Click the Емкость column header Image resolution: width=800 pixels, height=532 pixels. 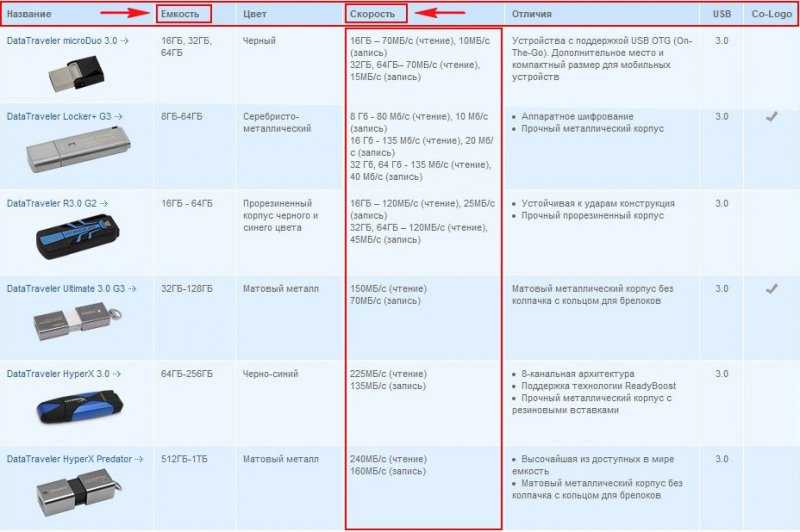(x=180, y=14)
